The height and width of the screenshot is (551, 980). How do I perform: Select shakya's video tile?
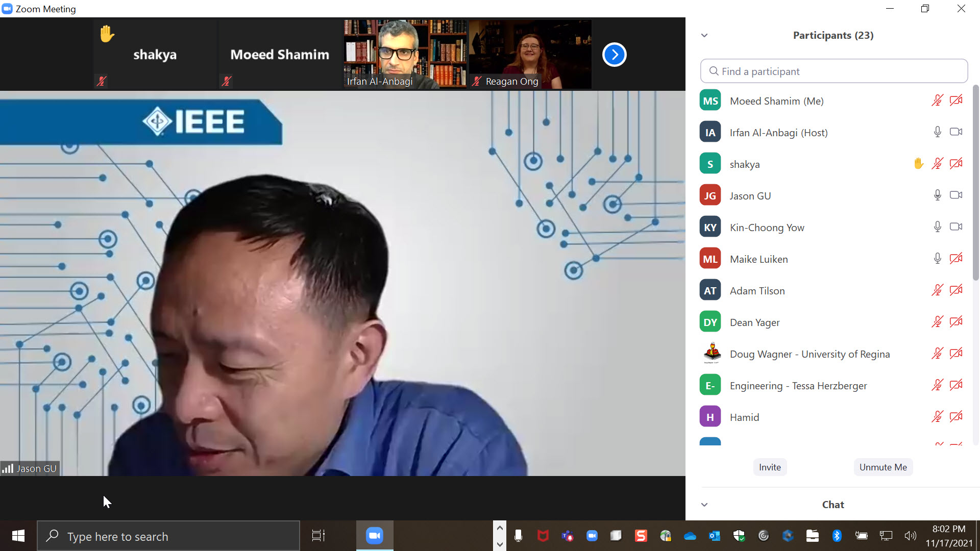pyautogui.click(x=155, y=54)
